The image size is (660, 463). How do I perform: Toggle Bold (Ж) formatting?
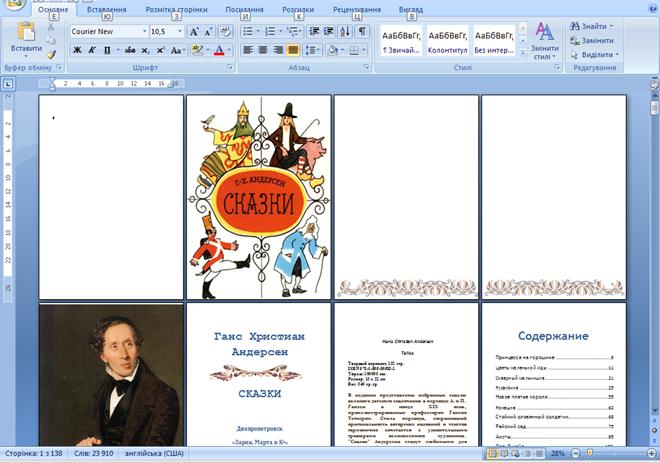[x=77, y=50]
